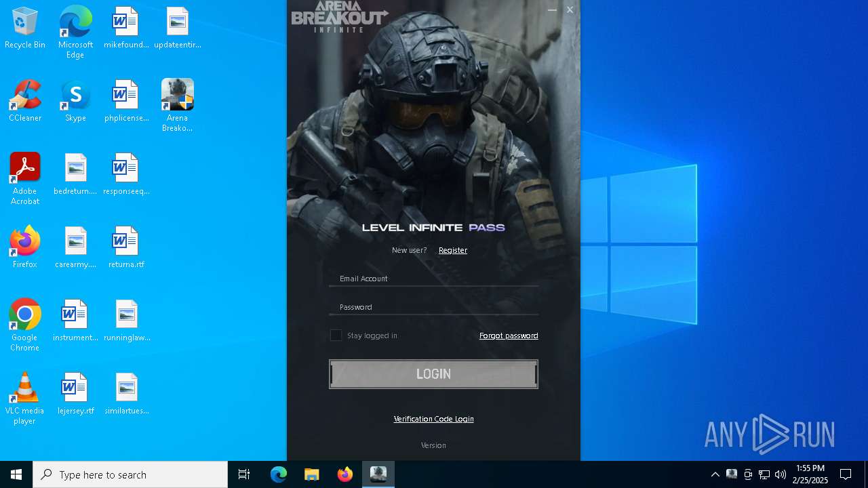Screen dimensions: 868x488
Task: Select the mikefound Word document icon
Action: (126, 28)
